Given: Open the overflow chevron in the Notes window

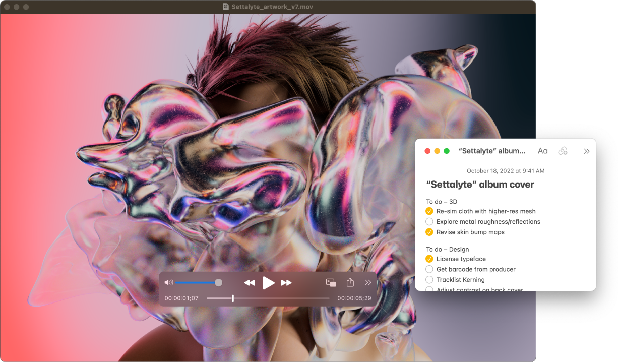Looking at the screenshot, I should [x=587, y=150].
